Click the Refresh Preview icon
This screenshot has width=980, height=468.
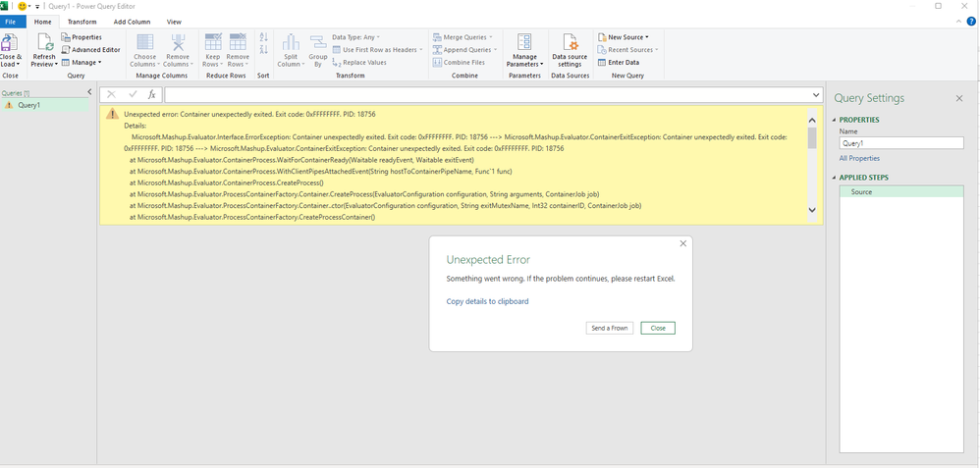(x=45, y=43)
